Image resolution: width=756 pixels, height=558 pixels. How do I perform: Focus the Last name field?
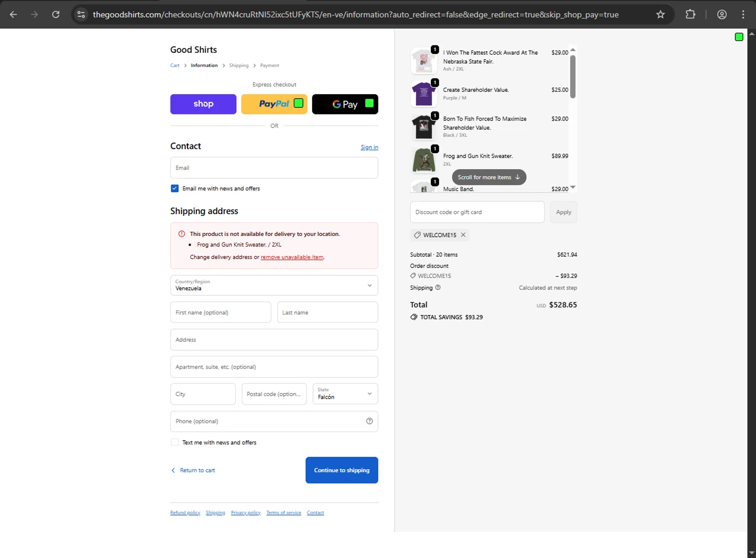click(x=328, y=313)
